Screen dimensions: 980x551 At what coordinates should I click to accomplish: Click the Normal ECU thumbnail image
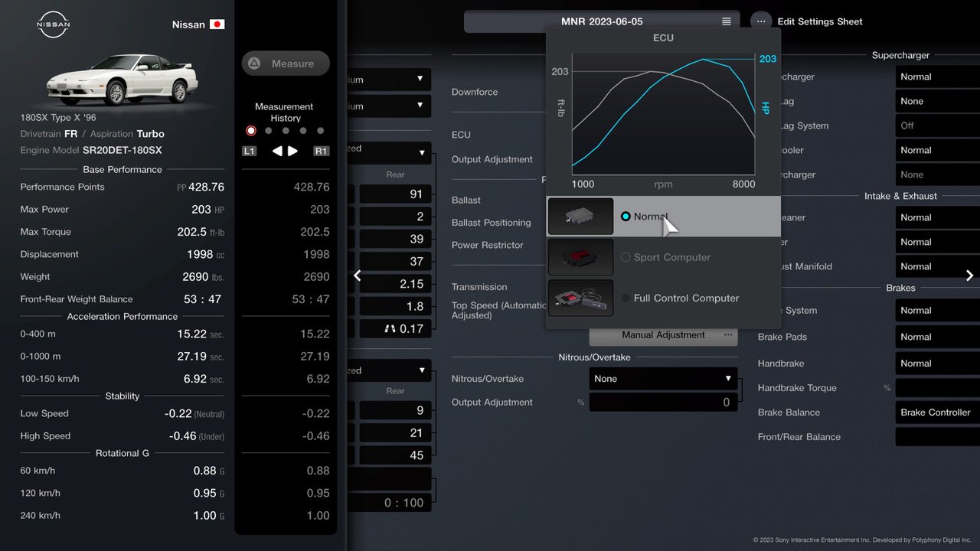click(x=580, y=217)
